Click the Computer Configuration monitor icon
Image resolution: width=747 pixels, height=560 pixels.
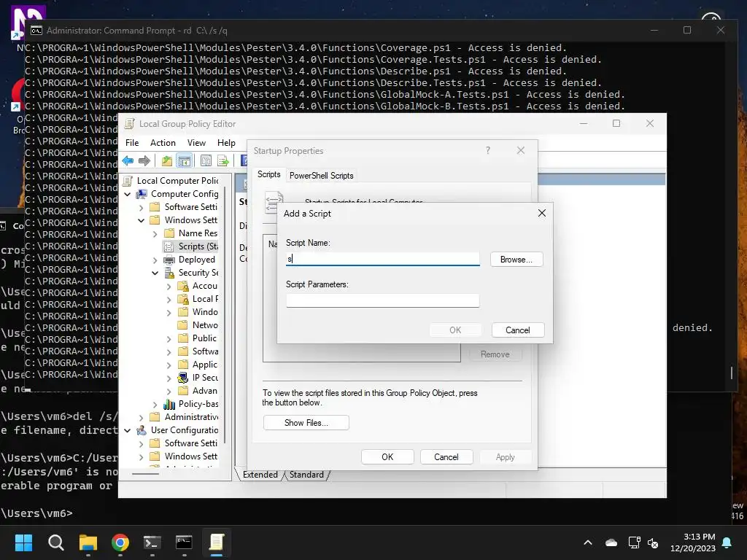point(142,194)
